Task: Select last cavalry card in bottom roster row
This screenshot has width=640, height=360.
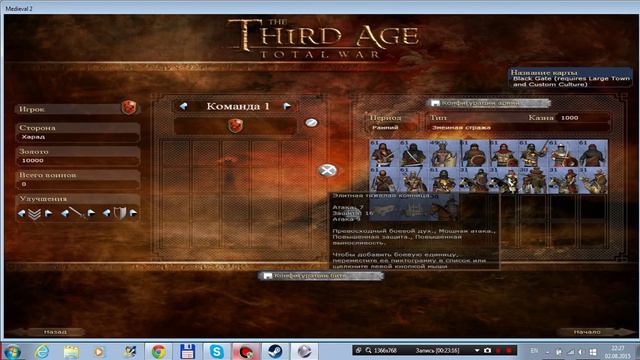Action: [592, 180]
